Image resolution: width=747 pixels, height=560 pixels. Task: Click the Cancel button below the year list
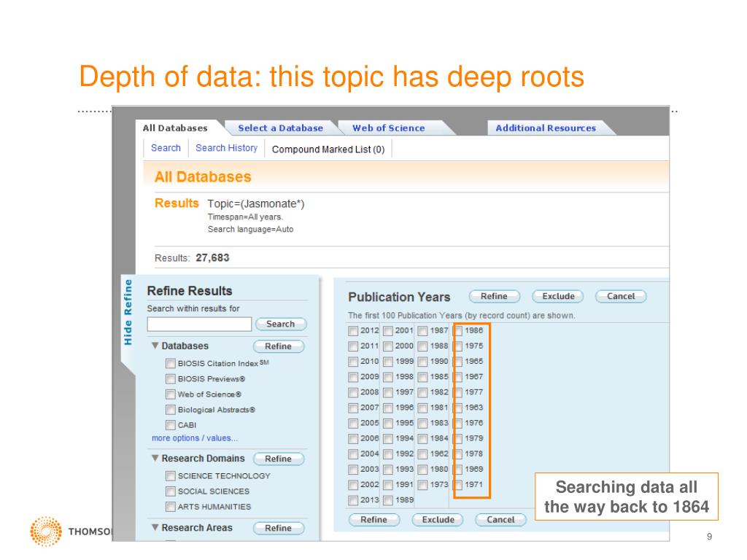(x=500, y=519)
